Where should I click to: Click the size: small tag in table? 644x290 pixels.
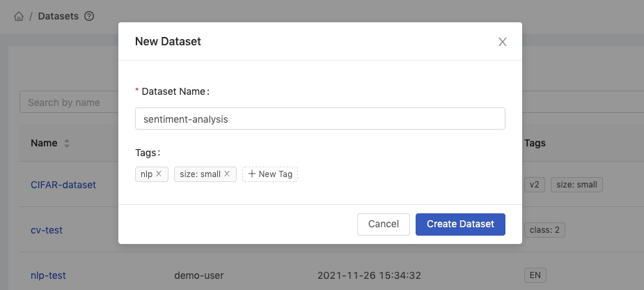pos(576,185)
